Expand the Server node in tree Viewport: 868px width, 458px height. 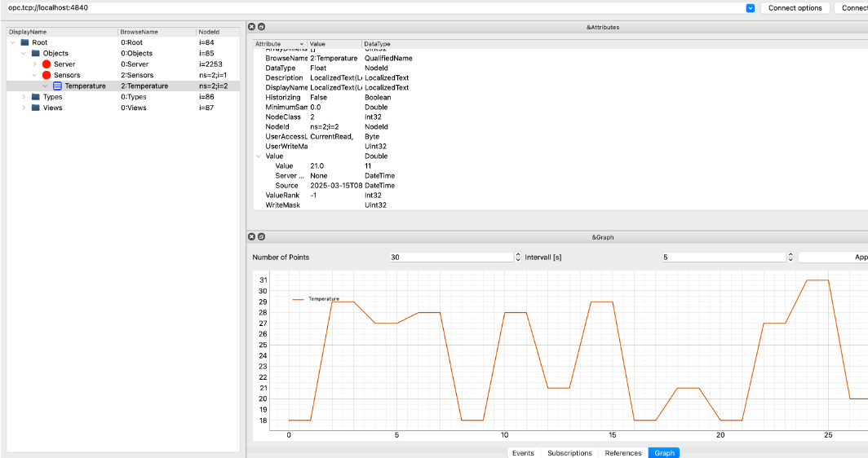click(x=34, y=64)
